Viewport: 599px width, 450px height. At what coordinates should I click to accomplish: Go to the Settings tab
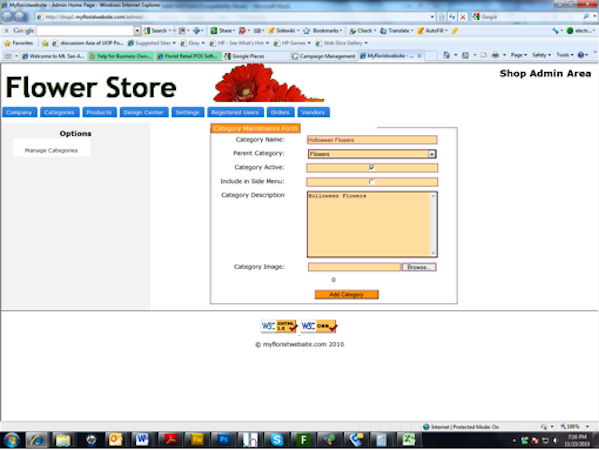click(x=188, y=112)
